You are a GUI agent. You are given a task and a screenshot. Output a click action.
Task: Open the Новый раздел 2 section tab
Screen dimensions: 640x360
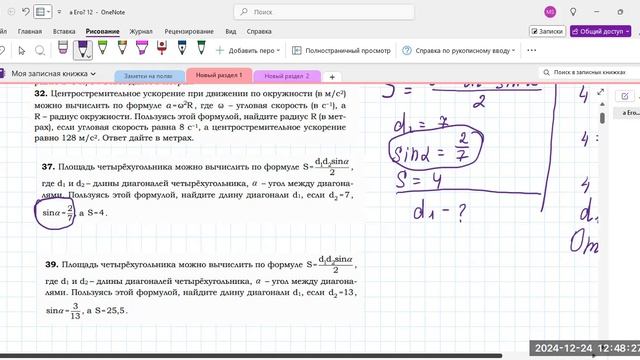click(287, 76)
